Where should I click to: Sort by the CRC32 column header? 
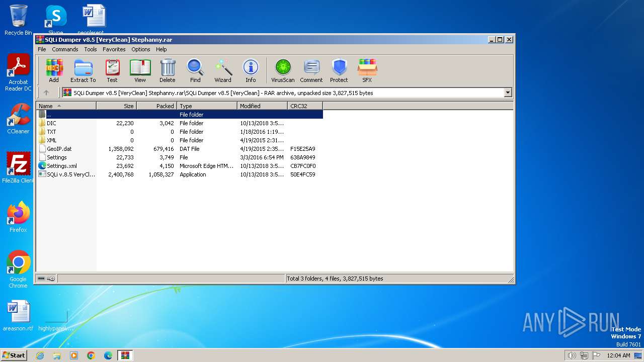pos(305,106)
